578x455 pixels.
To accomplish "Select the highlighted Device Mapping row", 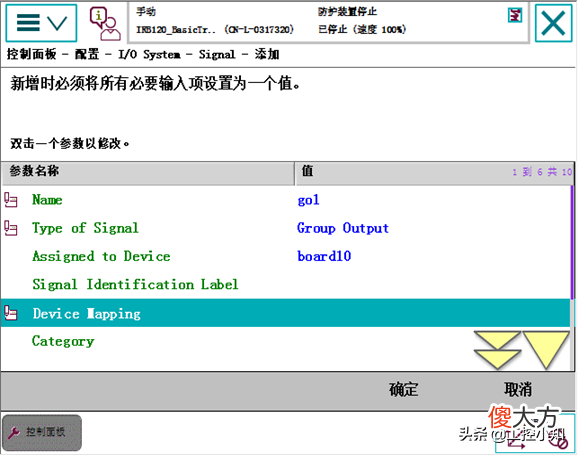I will [x=285, y=313].
